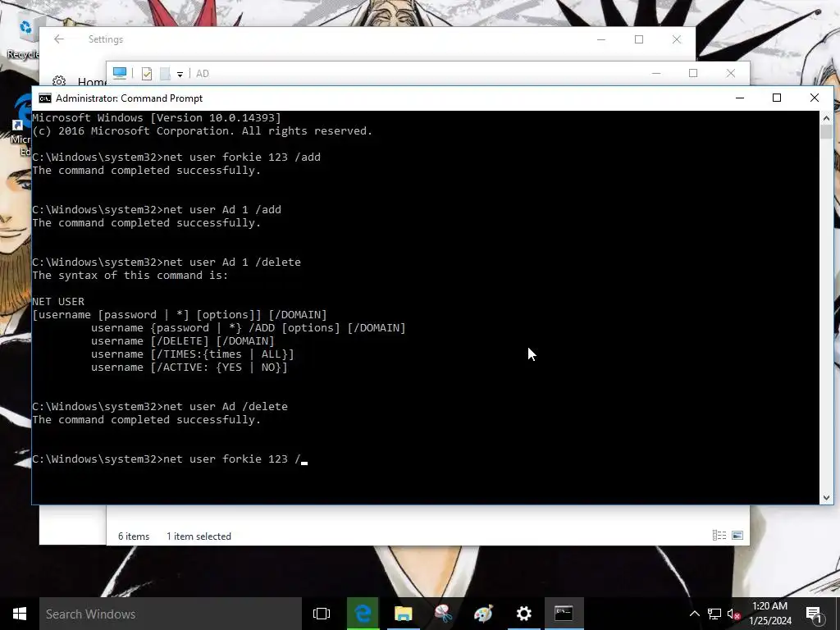Open the network status tray icon

click(714, 614)
